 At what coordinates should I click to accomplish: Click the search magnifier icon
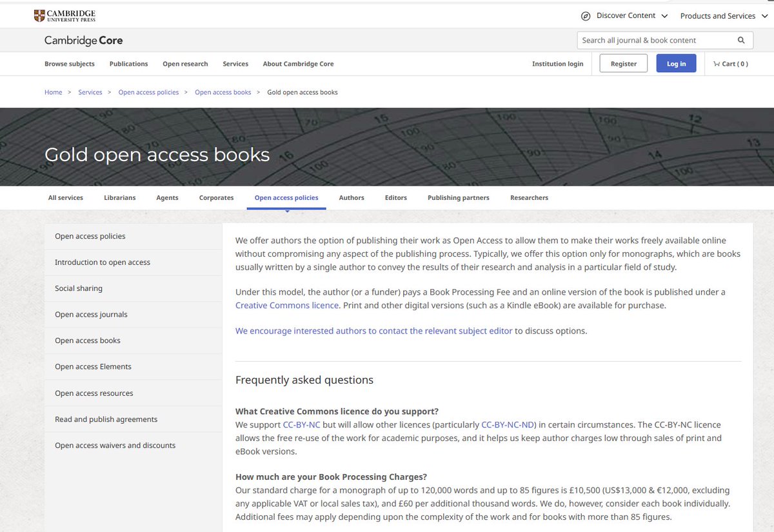tap(741, 40)
